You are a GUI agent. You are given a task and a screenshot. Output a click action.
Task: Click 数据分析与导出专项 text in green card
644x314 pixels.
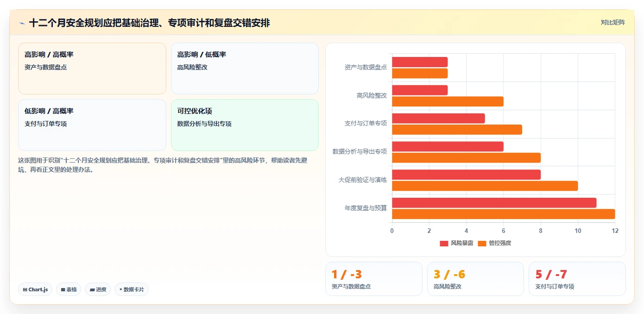[204, 124]
